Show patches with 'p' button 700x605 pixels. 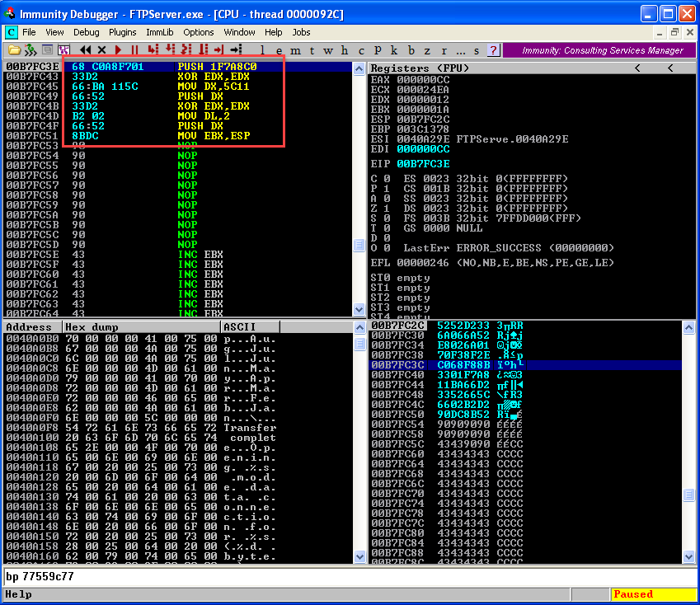pos(378,50)
